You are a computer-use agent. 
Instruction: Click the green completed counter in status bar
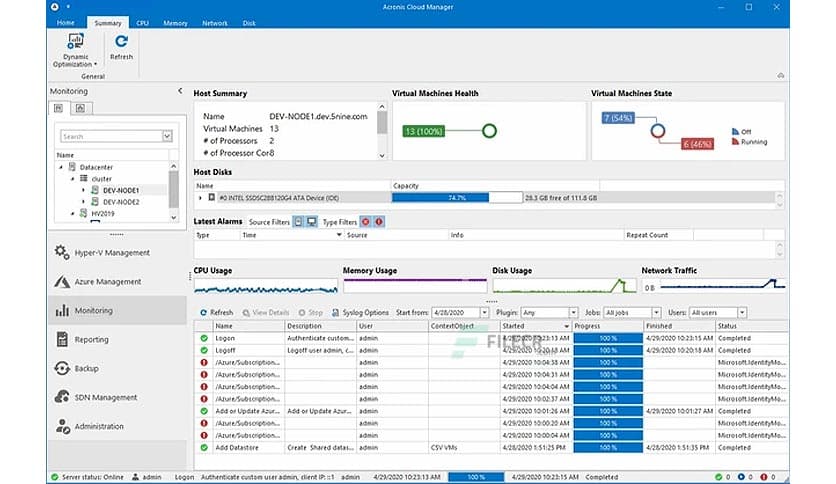point(723,477)
